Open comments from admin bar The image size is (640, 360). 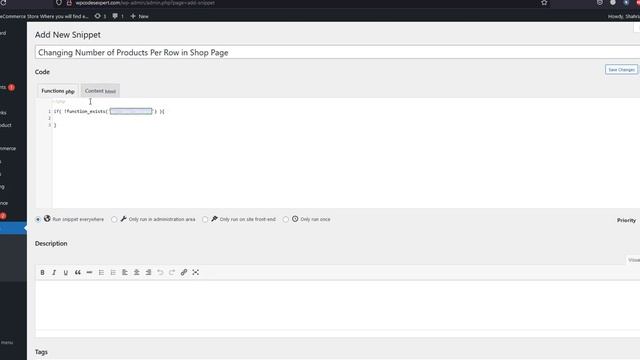tap(118, 16)
